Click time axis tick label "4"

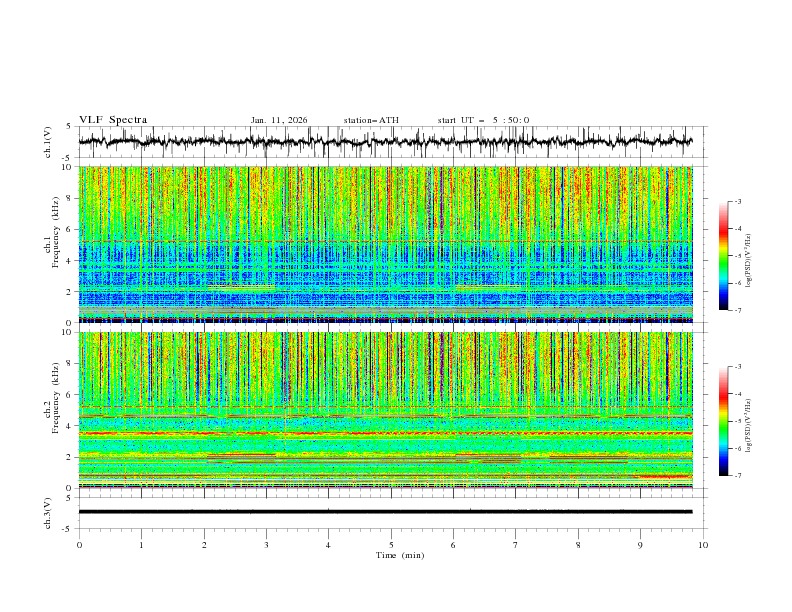pos(328,545)
